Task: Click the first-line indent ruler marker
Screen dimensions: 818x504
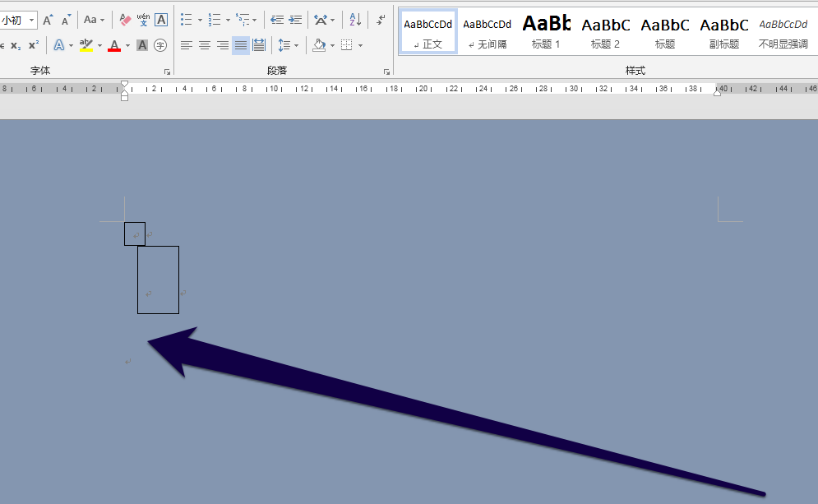Action: pos(124,84)
